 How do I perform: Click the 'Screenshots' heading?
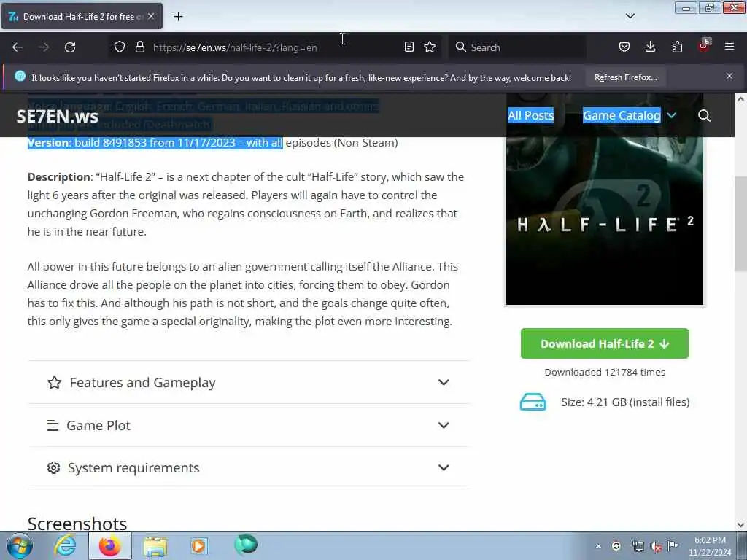(x=77, y=524)
